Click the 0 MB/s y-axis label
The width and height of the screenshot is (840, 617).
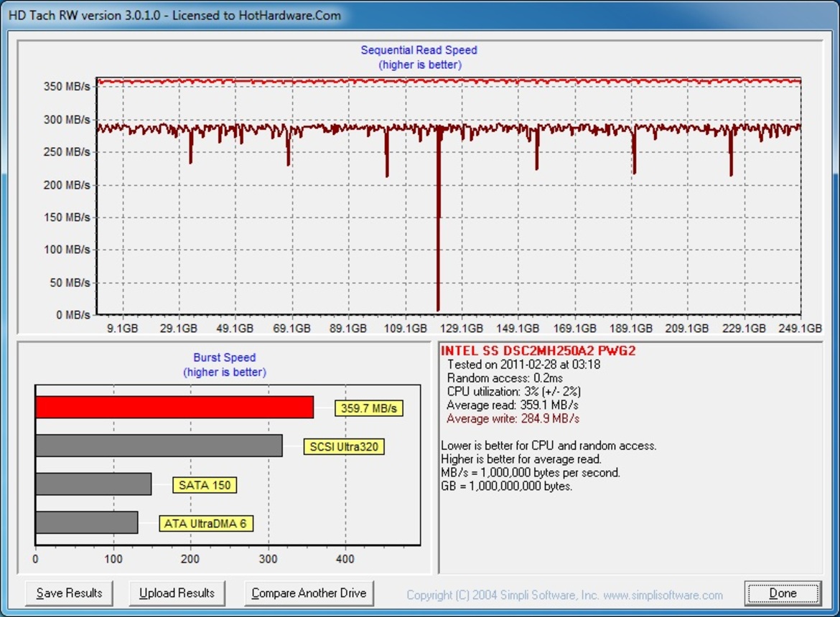coord(73,315)
